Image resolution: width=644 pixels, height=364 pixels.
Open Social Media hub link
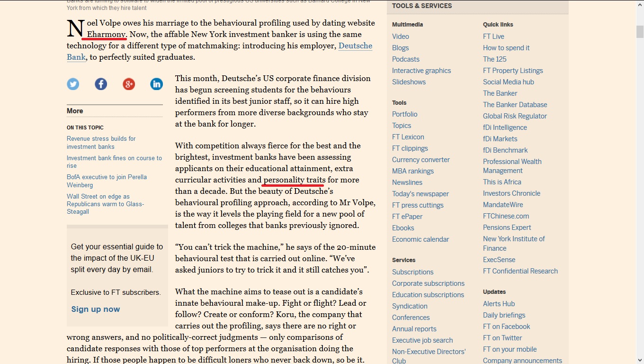click(509, 82)
